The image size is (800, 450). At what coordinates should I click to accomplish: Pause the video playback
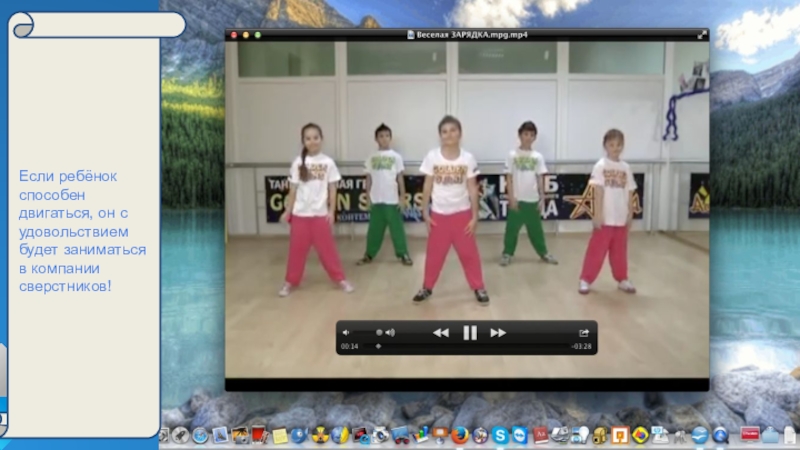click(x=470, y=333)
